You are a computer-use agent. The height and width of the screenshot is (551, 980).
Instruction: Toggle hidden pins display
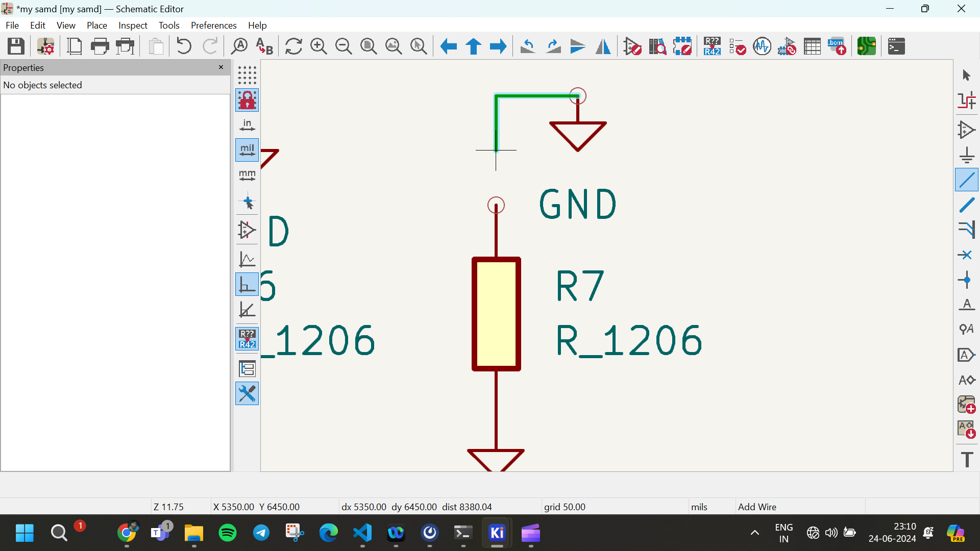pos(247,230)
